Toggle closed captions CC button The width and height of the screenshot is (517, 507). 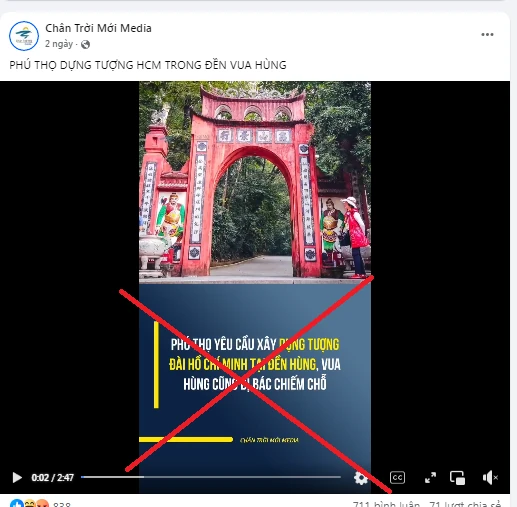point(397,478)
